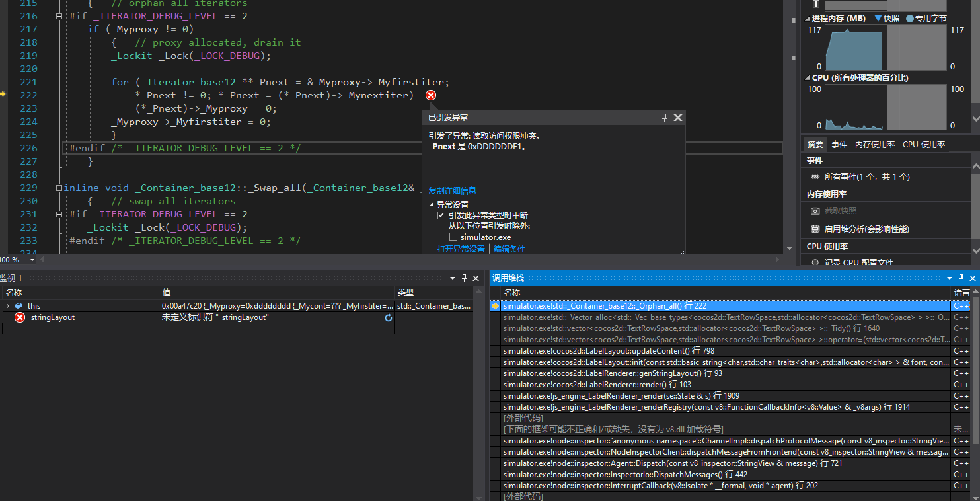The height and width of the screenshot is (501, 980).
Task: Click the empty new watch name field
Action: 79,328
